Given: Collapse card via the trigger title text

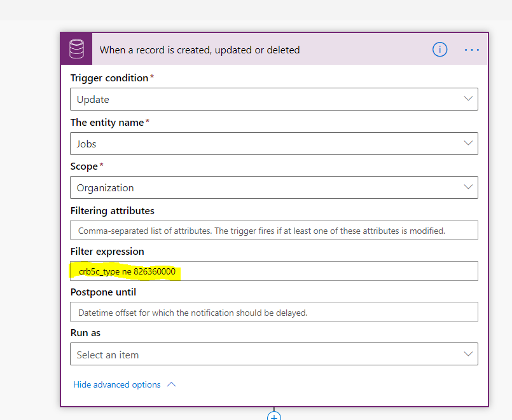Looking at the screenshot, I should click(200, 50).
